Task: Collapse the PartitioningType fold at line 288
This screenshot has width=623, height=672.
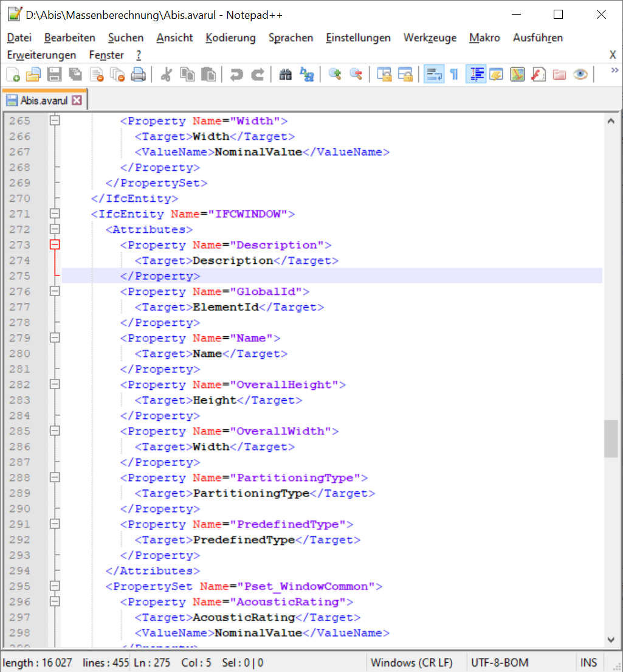Action: pos(55,477)
